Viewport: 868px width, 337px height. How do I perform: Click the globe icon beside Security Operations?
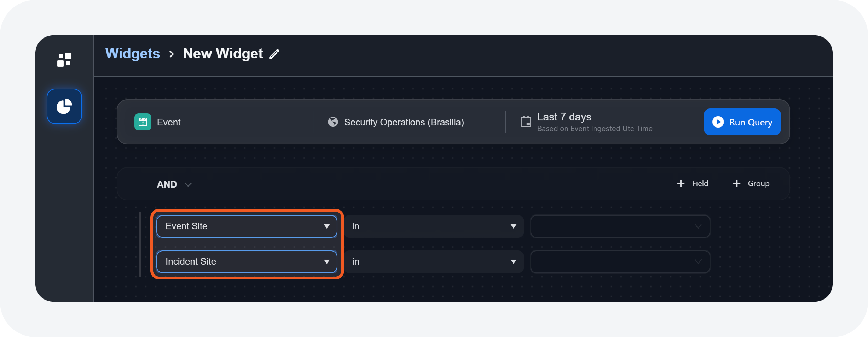tap(333, 122)
